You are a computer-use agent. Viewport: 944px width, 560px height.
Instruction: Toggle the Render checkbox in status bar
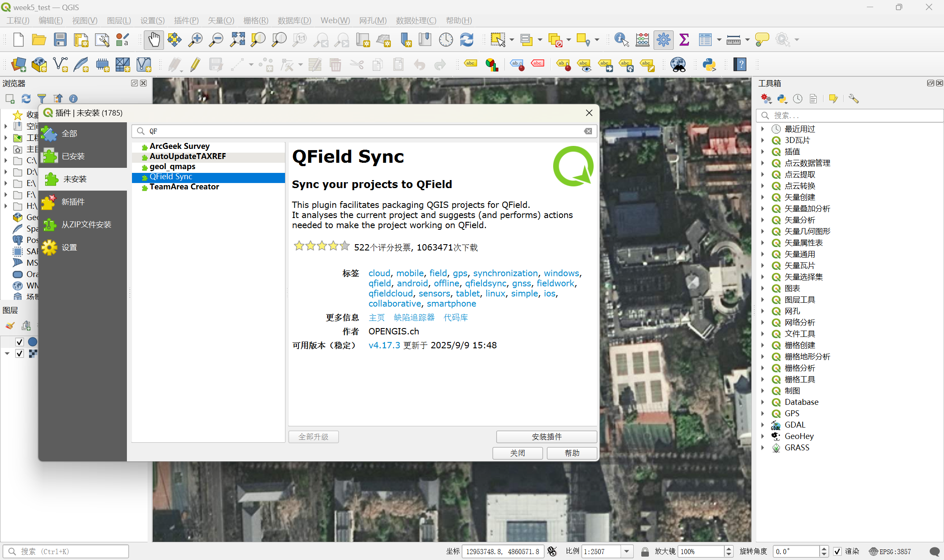[837, 551]
